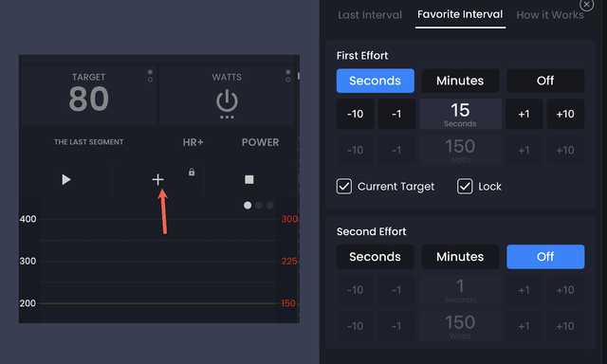
Task: Turn Second Effort Off
Action: (545, 257)
